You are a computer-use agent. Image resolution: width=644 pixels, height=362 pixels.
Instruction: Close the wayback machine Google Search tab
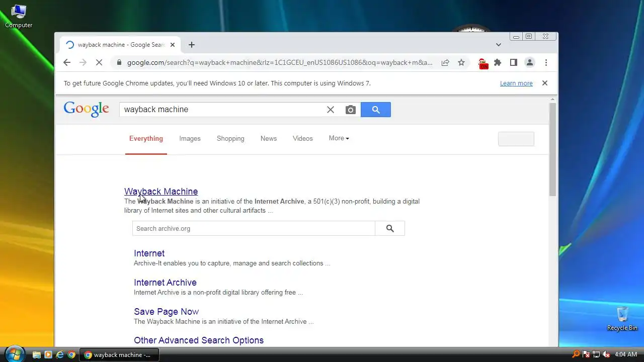tap(173, 45)
